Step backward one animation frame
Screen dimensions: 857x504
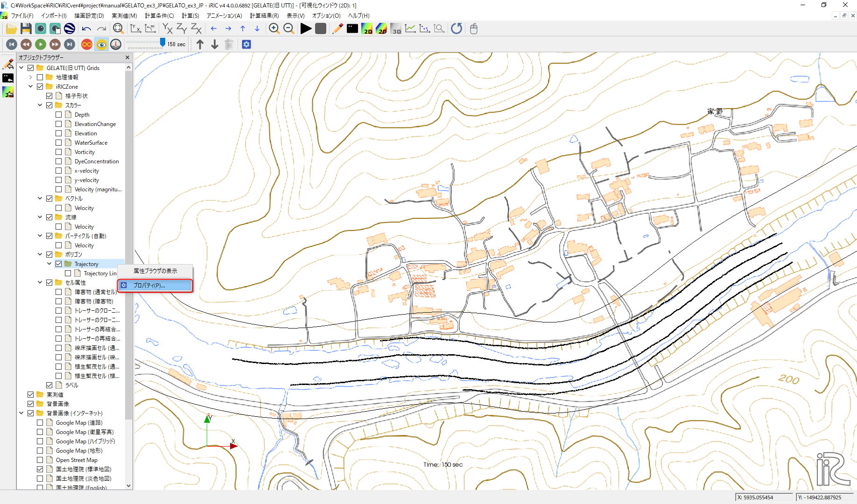click(x=26, y=44)
